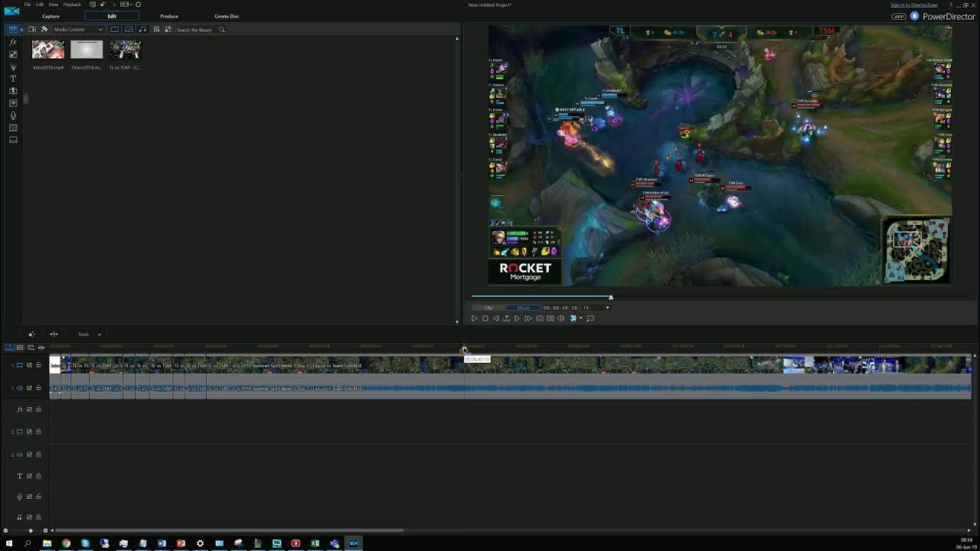The height and width of the screenshot is (551, 980).
Task: Select the Intro2018.mp4 thumbnail
Action: click(x=48, y=50)
